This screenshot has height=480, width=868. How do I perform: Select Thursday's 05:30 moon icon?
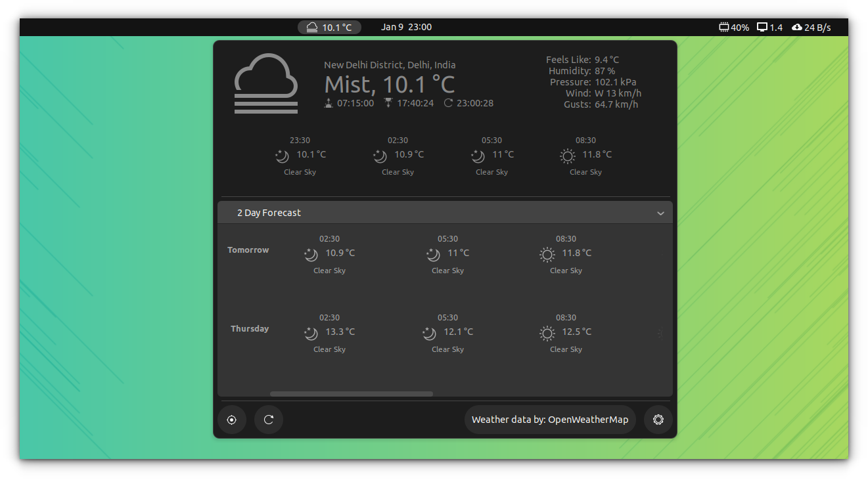429,334
